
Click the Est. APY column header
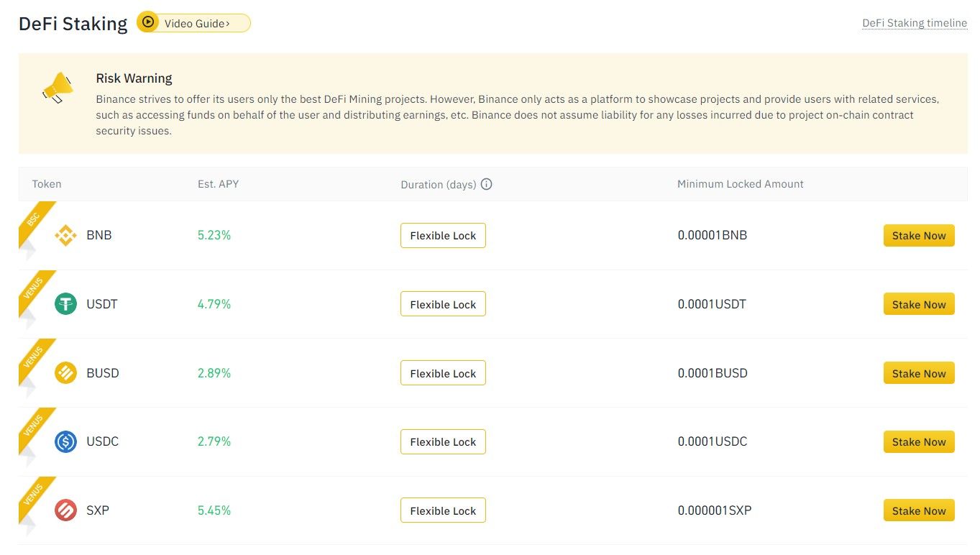(x=219, y=184)
